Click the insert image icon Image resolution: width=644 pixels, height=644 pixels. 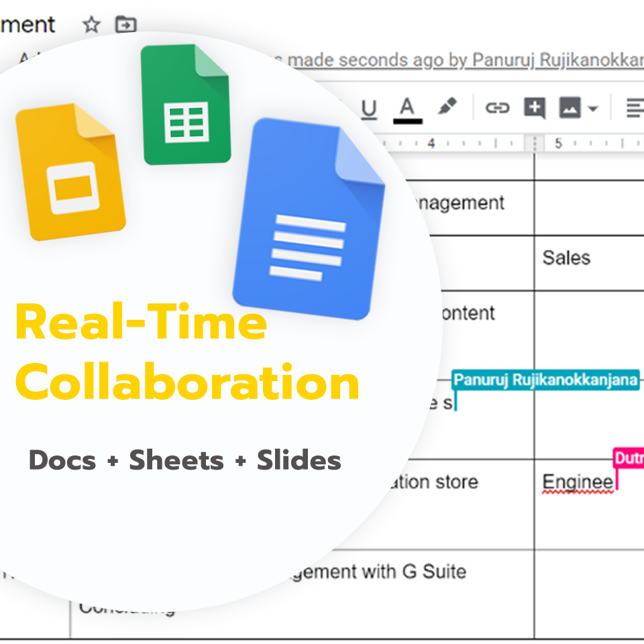(570, 108)
